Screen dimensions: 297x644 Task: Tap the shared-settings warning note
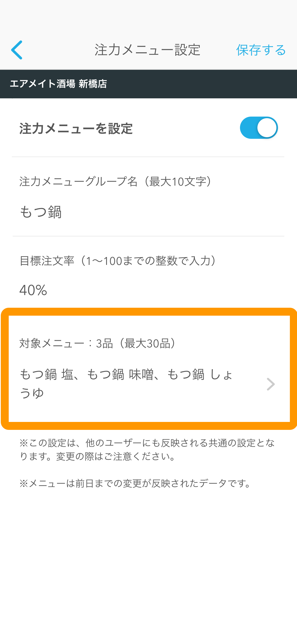pyautogui.click(x=147, y=450)
